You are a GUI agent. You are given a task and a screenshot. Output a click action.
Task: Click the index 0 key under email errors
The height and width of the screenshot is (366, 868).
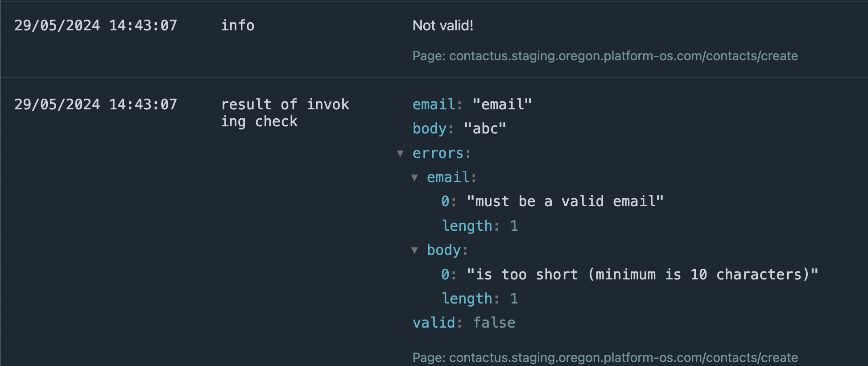[444, 201]
